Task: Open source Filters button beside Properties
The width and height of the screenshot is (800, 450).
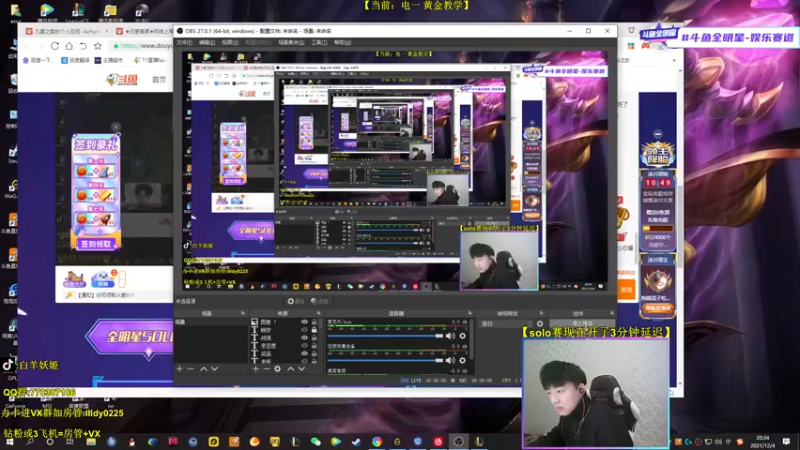Action: [x=319, y=302]
